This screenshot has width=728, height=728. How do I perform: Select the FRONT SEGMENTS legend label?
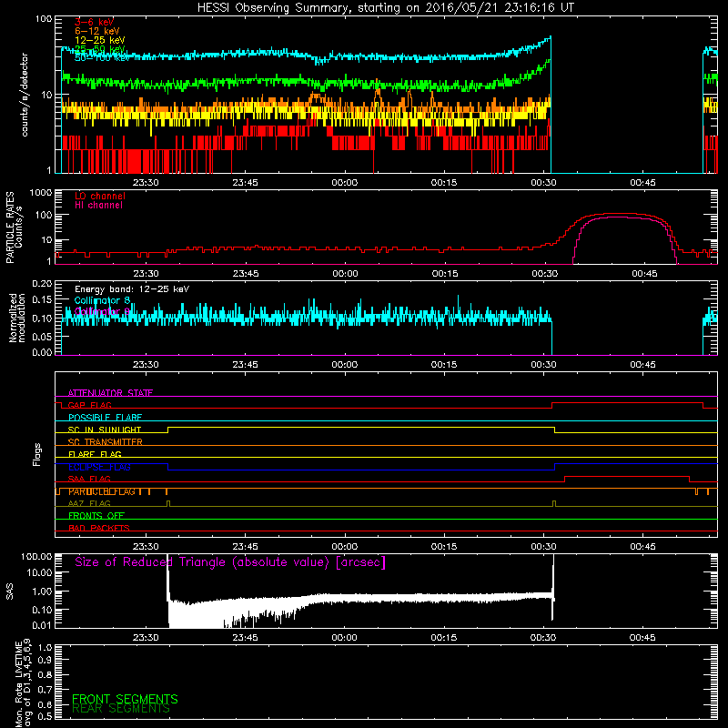125,699
